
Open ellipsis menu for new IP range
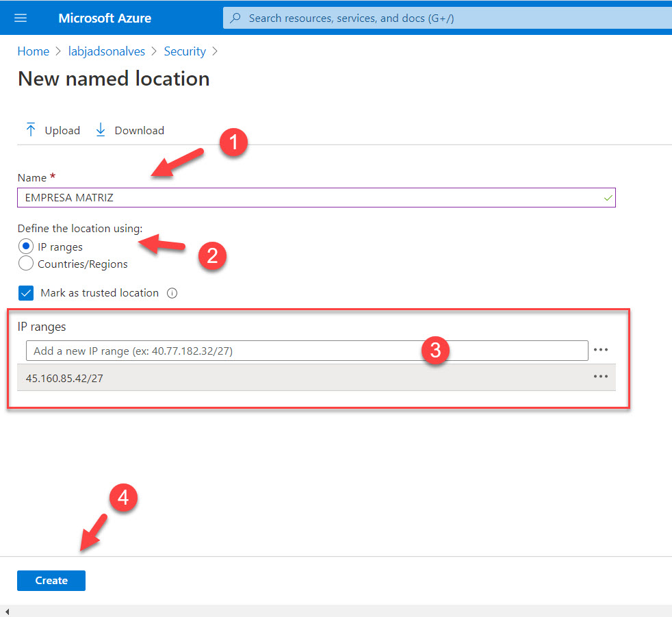click(601, 350)
